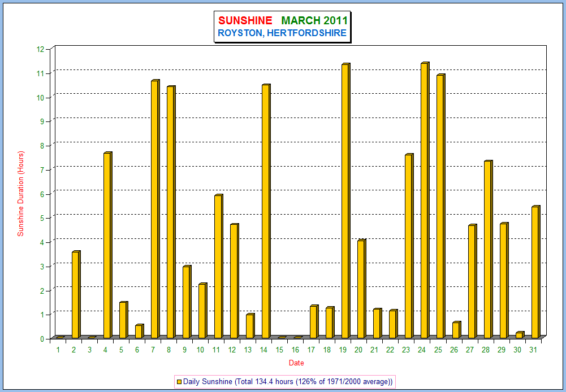This screenshot has height=392, width=566.
Task: Click the tiny bar for date 30
Action: (520, 334)
